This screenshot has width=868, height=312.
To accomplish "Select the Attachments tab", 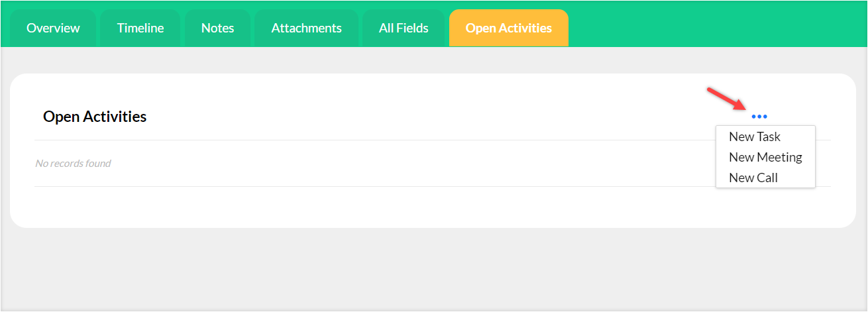I will tap(306, 28).
